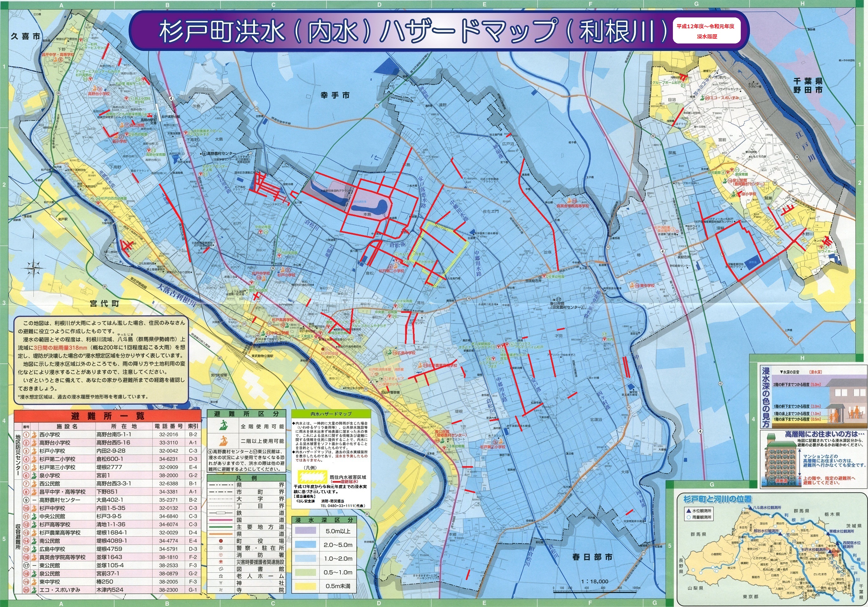The image size is (868, 607).
Task: Click the green all-floors-usable shelter icon in 避難所区分
Action: coord(224,426)
